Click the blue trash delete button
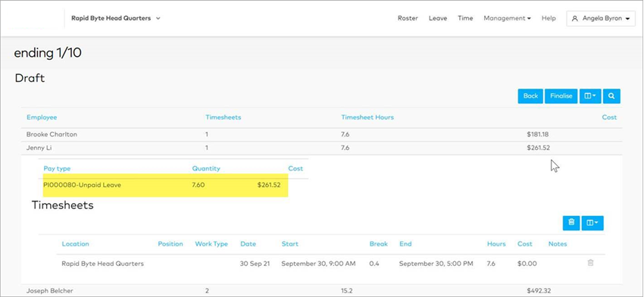644x297 pixels. point(571,223)
